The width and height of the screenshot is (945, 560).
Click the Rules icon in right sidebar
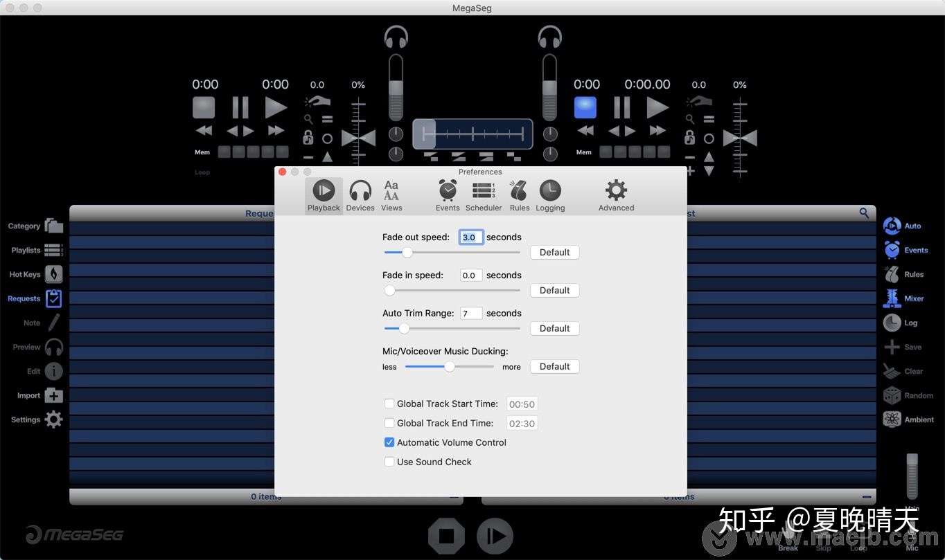coord(892,274)
